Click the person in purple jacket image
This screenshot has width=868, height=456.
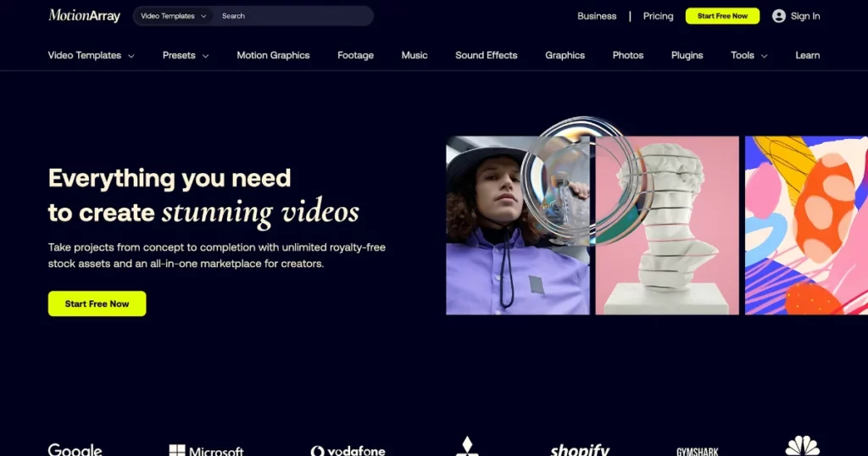[518, 225]
